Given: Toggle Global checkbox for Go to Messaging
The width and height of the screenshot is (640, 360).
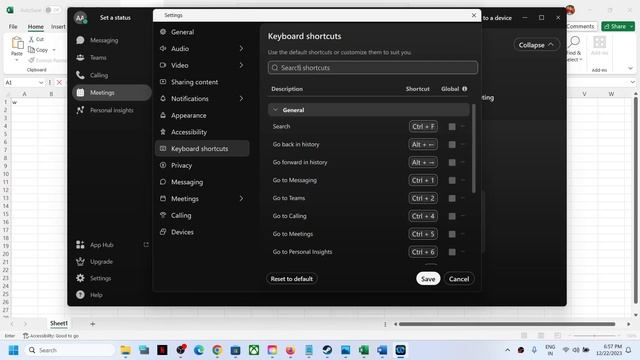Looking at the screenshot, I should 452,180.
